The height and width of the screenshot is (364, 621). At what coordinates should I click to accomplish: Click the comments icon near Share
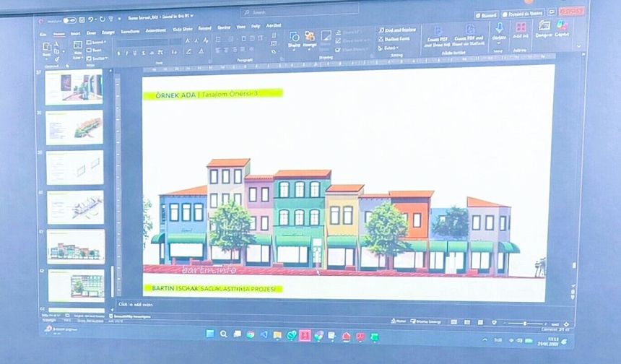click(x=551, y=13)
